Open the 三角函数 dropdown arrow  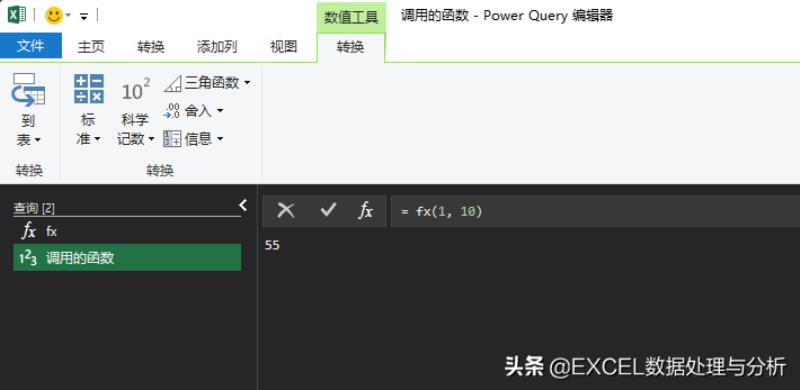click(x=247, y=83)
